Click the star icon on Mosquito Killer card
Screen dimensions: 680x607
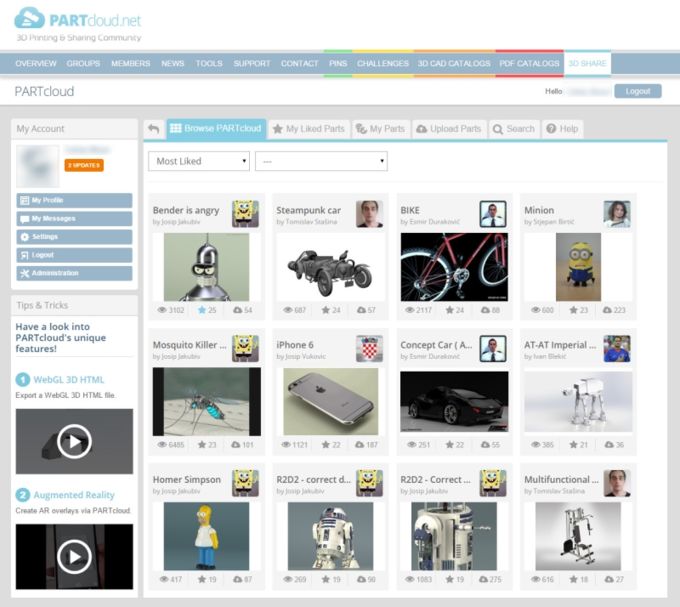(202, 444)
